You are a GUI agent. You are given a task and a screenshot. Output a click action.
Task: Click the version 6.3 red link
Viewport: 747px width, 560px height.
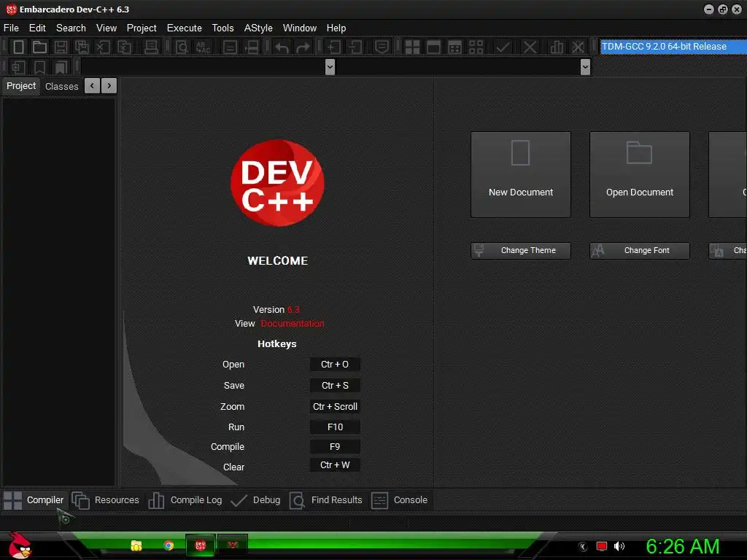tap(293, 309)
